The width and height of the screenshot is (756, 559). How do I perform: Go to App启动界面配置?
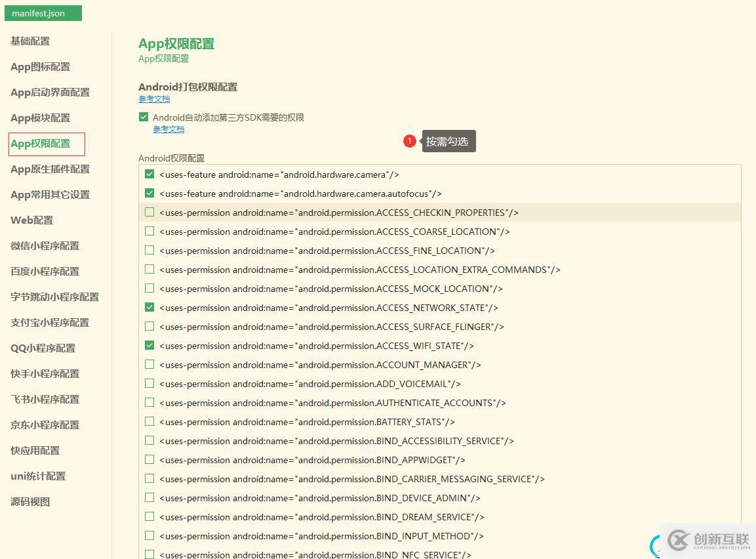[50, 93]
